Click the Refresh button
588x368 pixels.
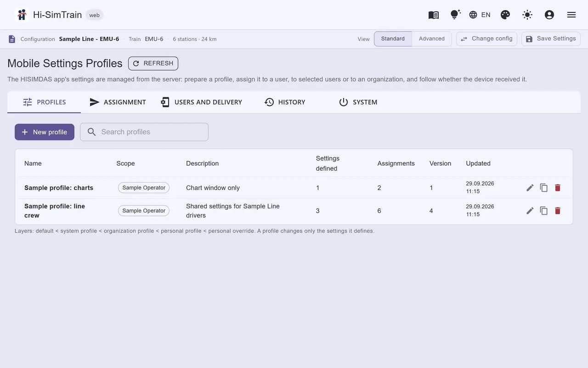click(x=153, y=63)
